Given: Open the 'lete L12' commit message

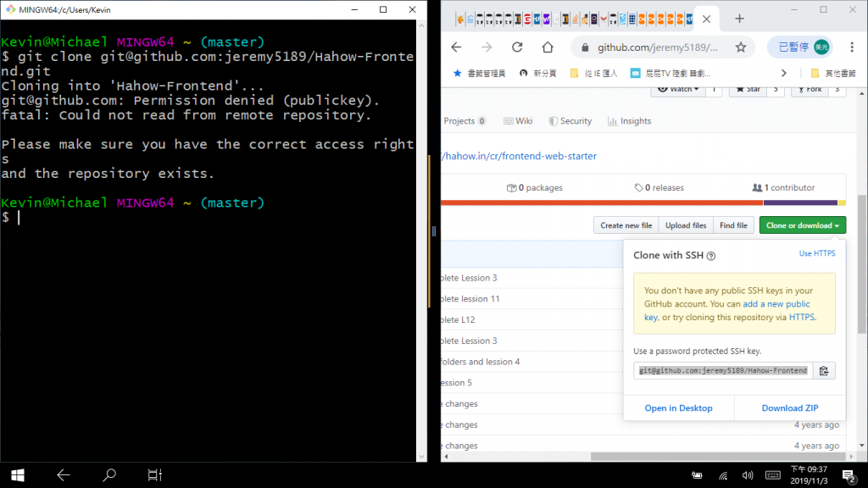Looking at the screenshot, I should pos(458,319).
